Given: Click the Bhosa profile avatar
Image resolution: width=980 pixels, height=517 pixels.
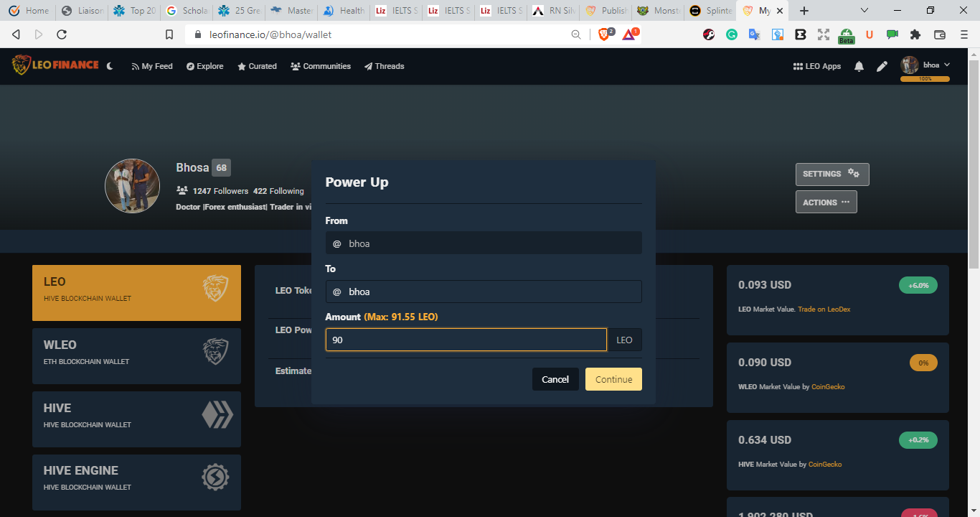Looking at the screenshot, I should (132, 186).
